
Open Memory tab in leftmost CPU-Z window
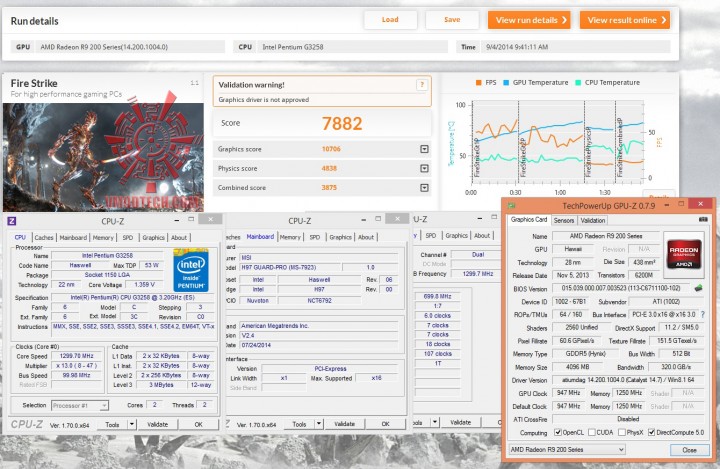[x=103, y=237]
